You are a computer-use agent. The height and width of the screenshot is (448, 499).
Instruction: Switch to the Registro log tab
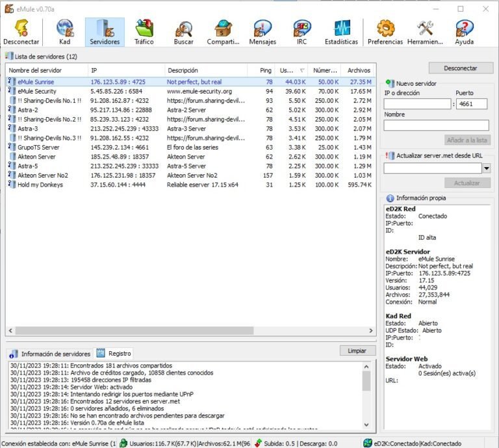pos(114,353)
